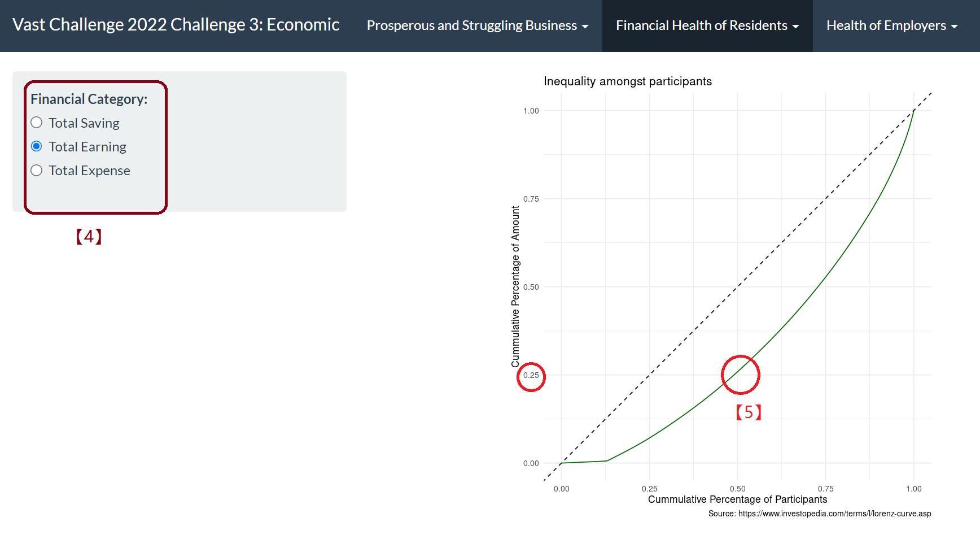
Task: Click the Inequality amongst participants chart title
Action: tap(627, 81)
